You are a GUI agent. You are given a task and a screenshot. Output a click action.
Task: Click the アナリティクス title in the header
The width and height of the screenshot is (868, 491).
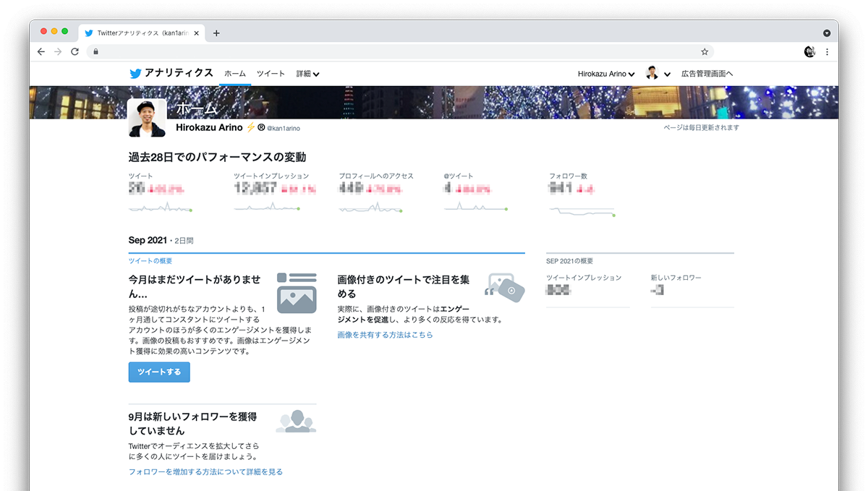(179, 73)
